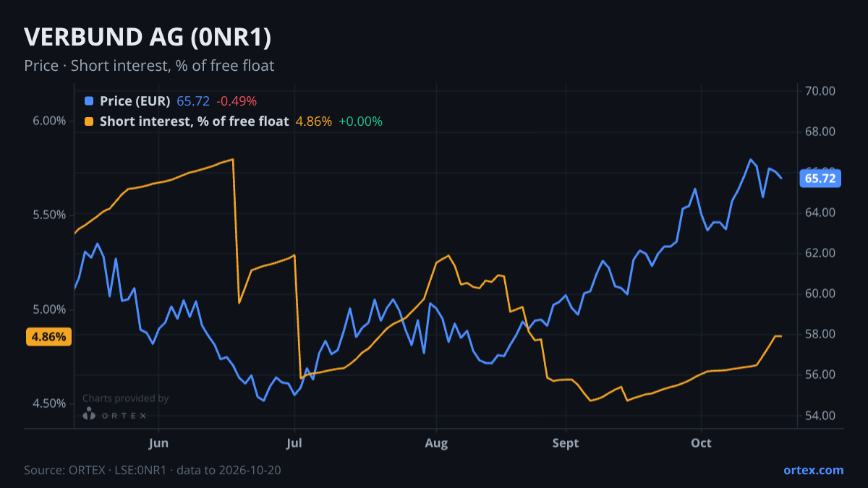Viewport: 868px width, 488px height.
Task: Click the orange Short interest legend swatch
Action: pyautogui.click(x=89, y=121)
